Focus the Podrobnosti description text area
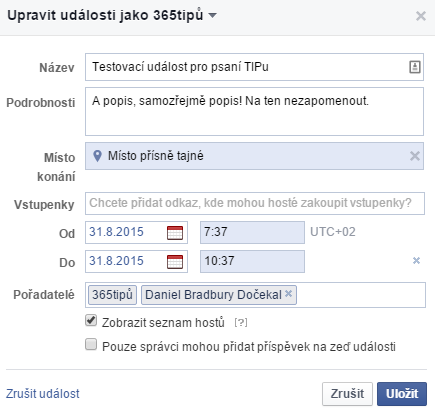The width and height of the screenshot is (435, 417). tap(254, 111)
